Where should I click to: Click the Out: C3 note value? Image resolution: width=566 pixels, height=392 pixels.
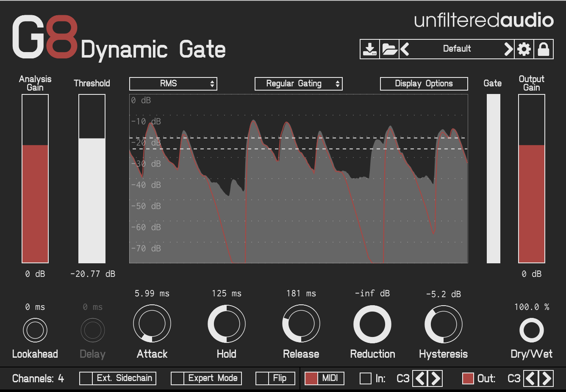point(514,378)
